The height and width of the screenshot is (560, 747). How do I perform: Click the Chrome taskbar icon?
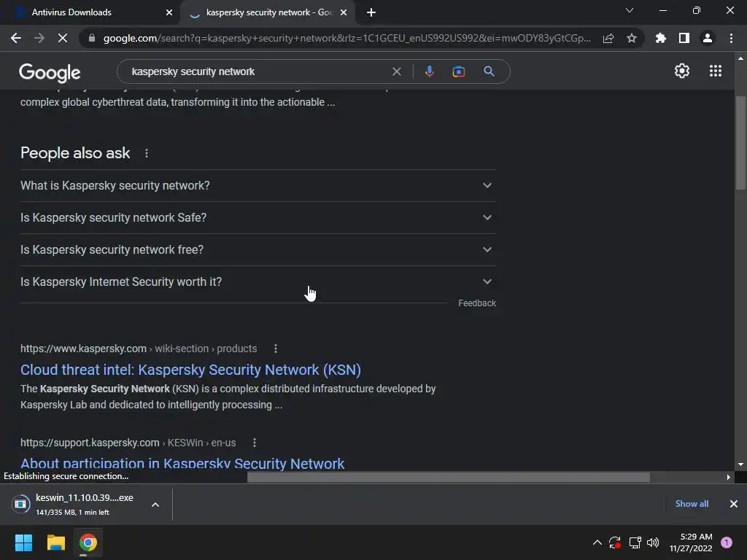88,542
